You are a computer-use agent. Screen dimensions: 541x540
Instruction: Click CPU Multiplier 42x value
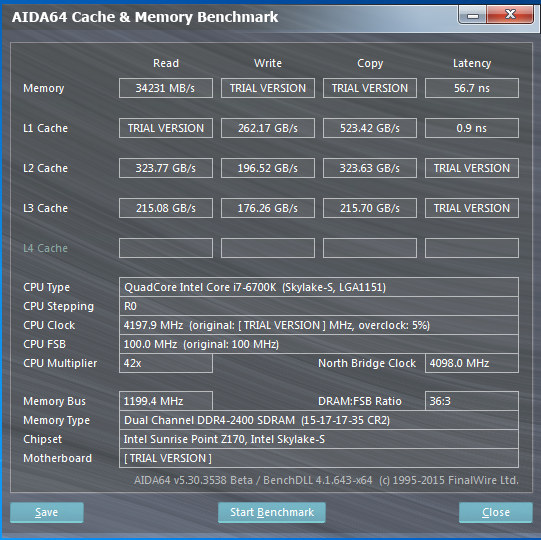tap(166, 363)
